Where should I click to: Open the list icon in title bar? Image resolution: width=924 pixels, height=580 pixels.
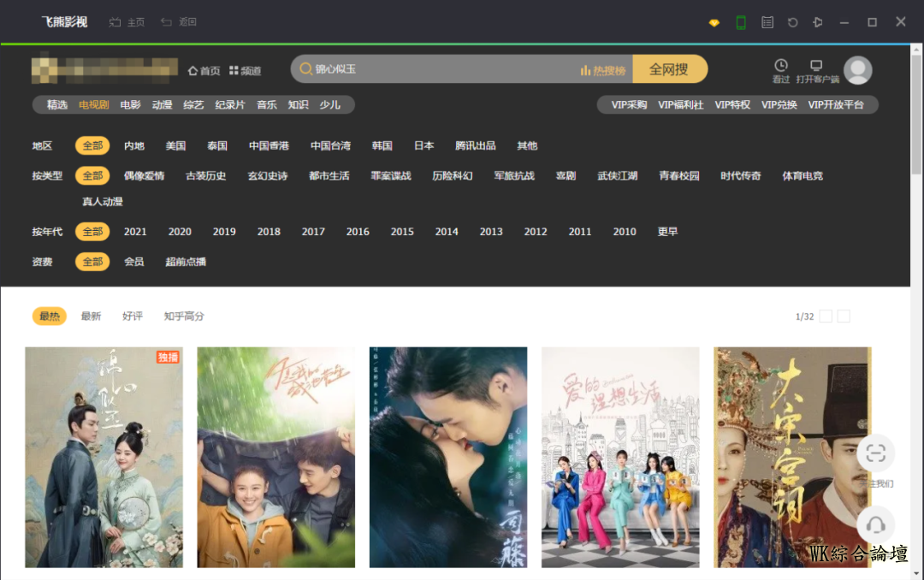(x=767, y=22)
